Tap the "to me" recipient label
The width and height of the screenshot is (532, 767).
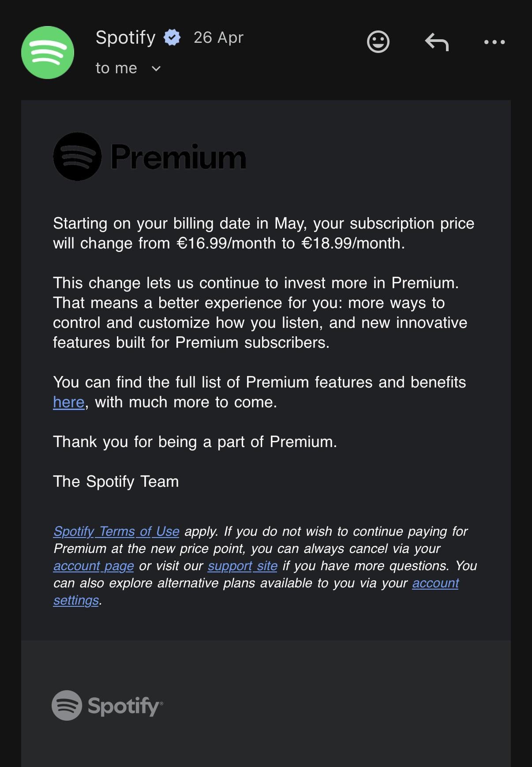click(116, 68)
